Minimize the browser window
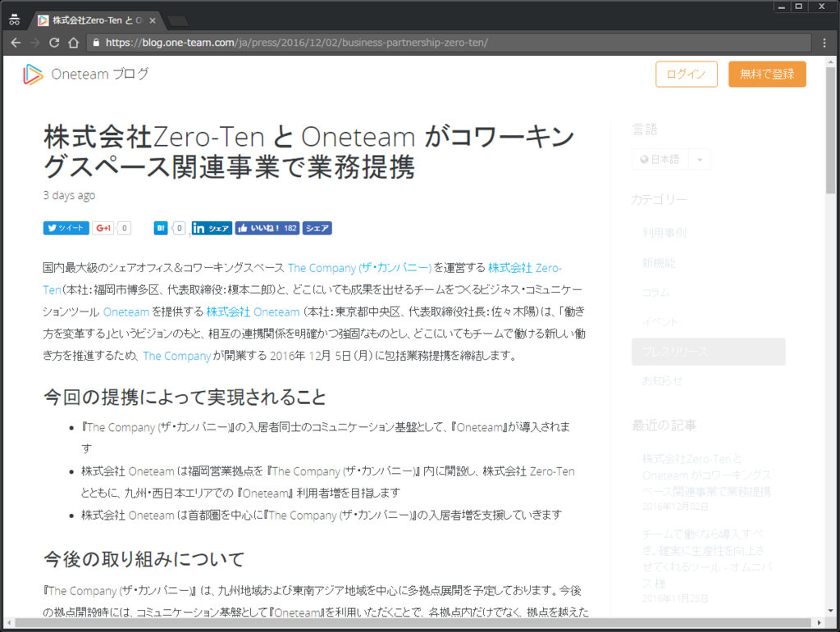This screenshot has width=840, height=632. point(782,7)
